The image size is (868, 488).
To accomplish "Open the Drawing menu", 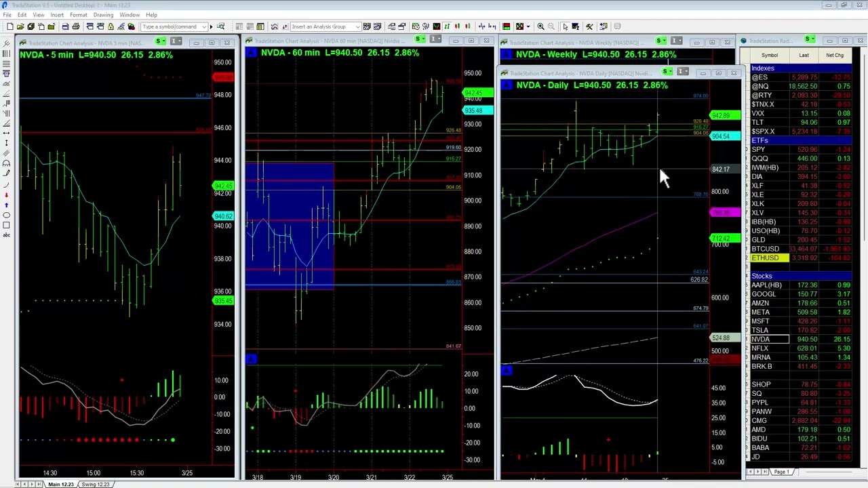I will click(x=103, y=14).
